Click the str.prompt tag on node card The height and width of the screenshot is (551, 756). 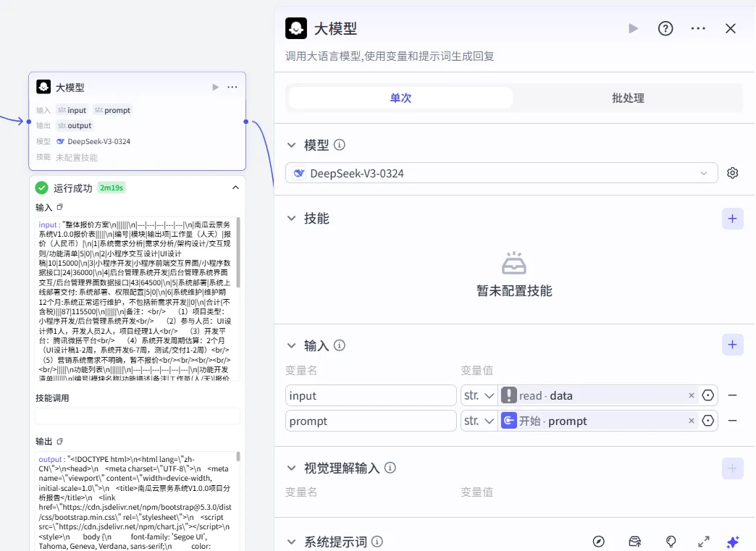point(112,110)
